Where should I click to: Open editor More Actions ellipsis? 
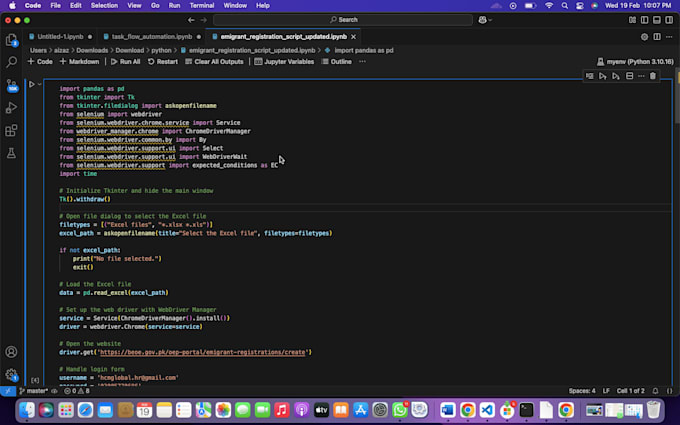669,37
